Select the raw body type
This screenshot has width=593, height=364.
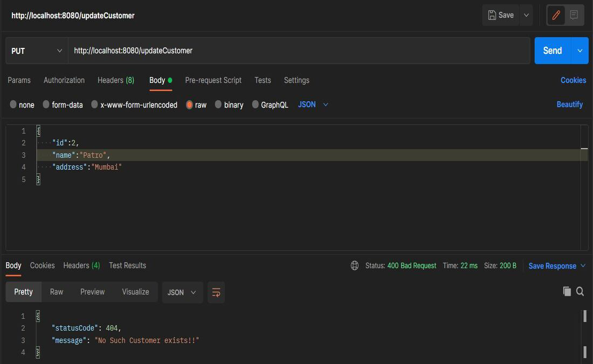coord(196,104)
